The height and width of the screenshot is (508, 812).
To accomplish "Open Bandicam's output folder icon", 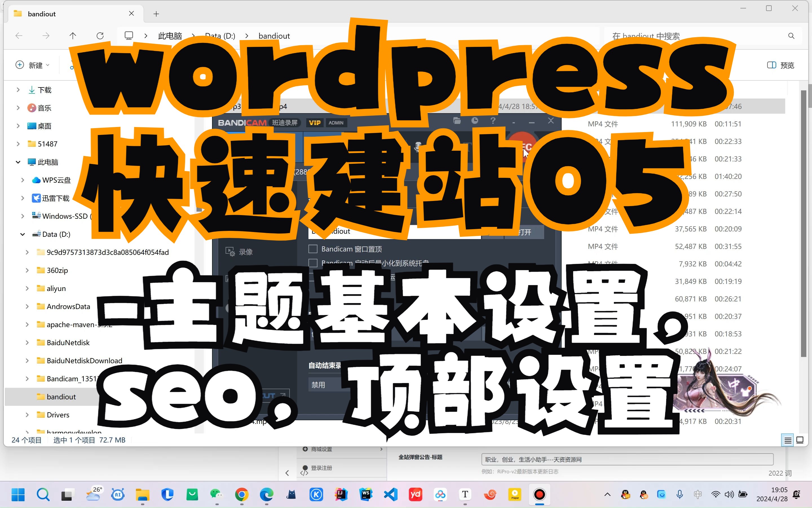I will pyautogui.click(x=457, y=121).
